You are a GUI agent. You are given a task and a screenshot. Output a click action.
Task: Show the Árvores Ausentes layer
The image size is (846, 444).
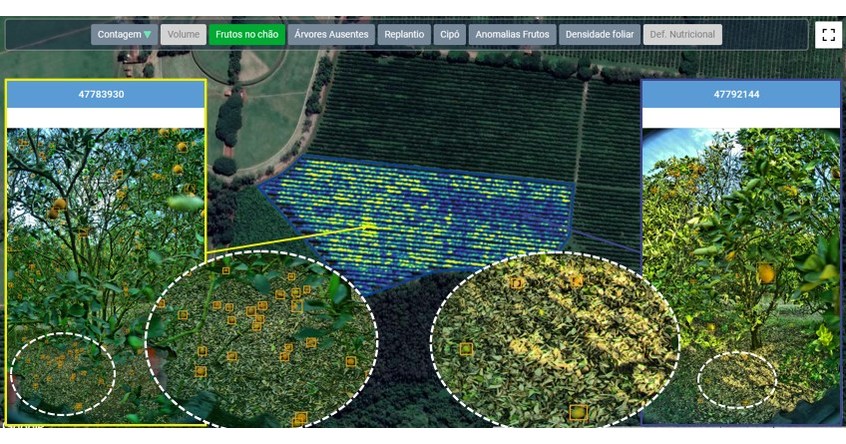pos(331,35)
